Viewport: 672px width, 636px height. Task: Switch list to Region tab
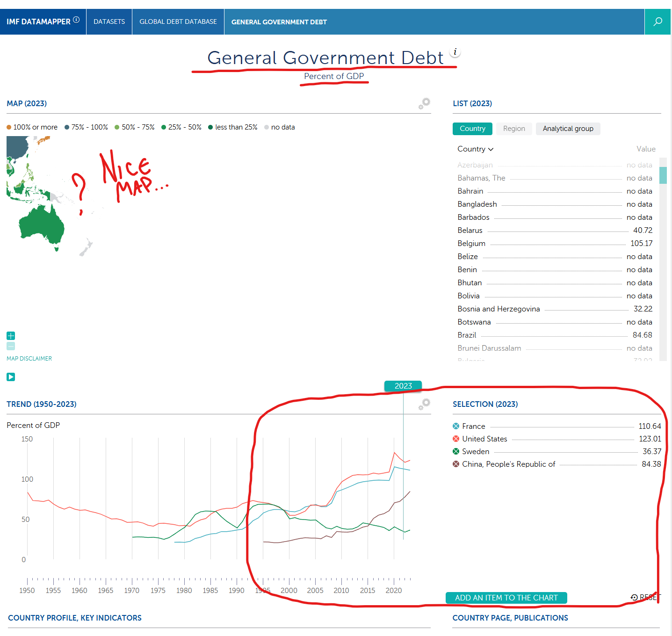514,129
